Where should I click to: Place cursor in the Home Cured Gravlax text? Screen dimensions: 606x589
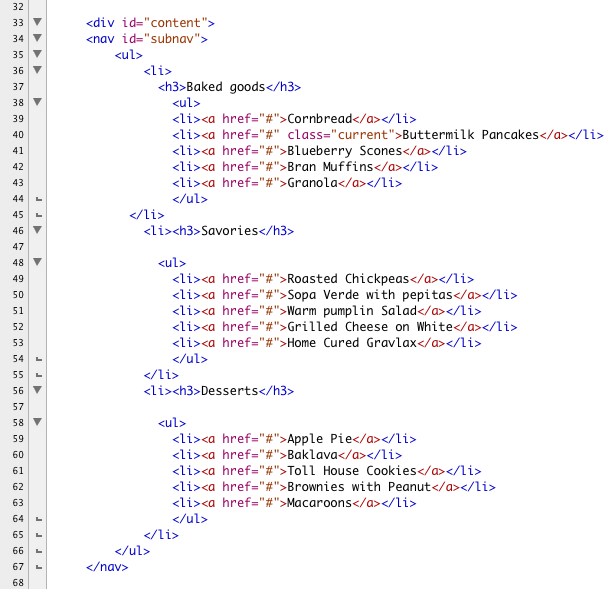pyautogui.click(x=351, y=343)
